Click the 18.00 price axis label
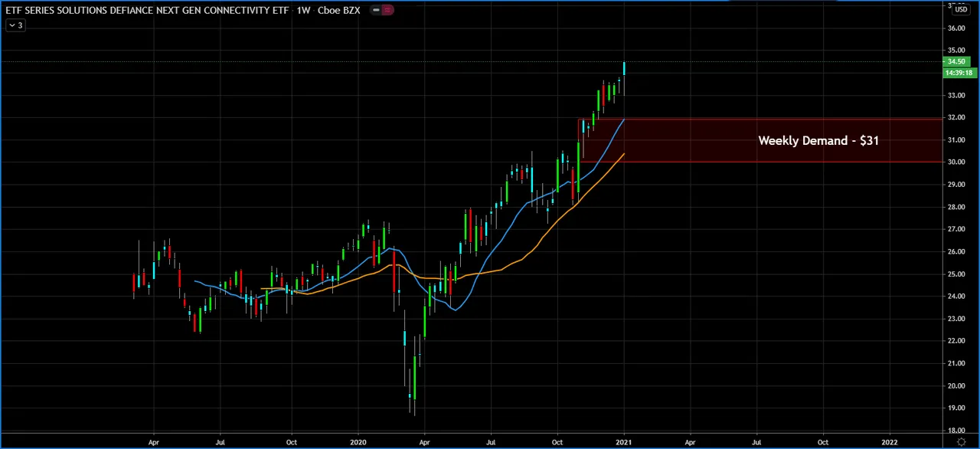The height and width of the screenshot is (449, 980). pyautogui.click(x=956, y=430)
